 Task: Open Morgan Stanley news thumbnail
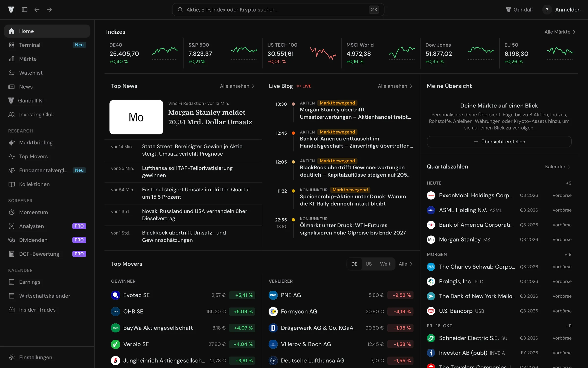[136, 117]
